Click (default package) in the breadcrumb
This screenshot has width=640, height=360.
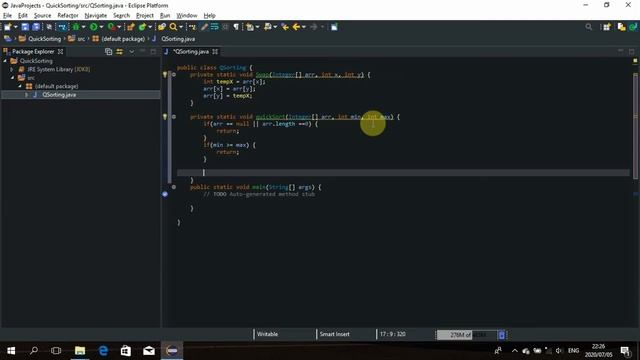(x=123, y=39)
